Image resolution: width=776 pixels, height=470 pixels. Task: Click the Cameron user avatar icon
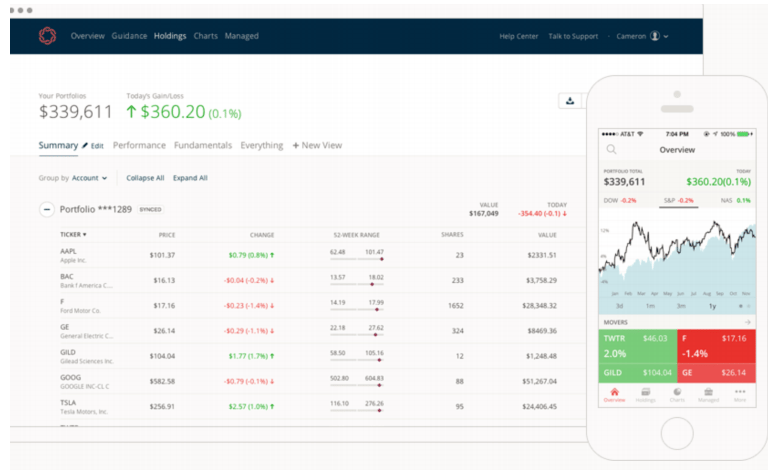coord(655,36)
